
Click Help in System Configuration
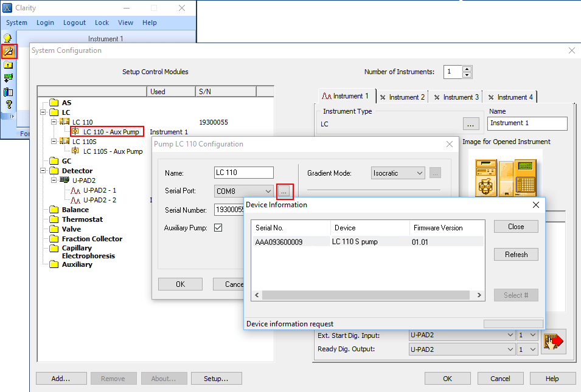tap(552, 378)
